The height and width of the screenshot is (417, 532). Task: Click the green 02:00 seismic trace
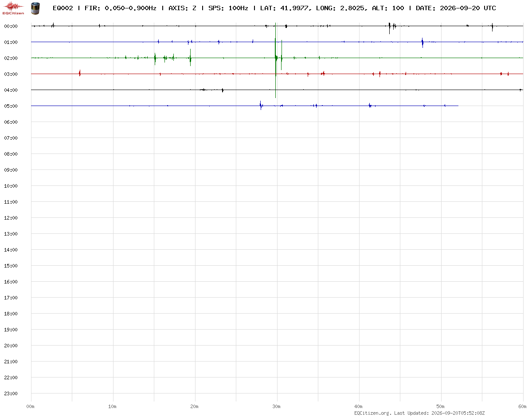click(277, 58)
